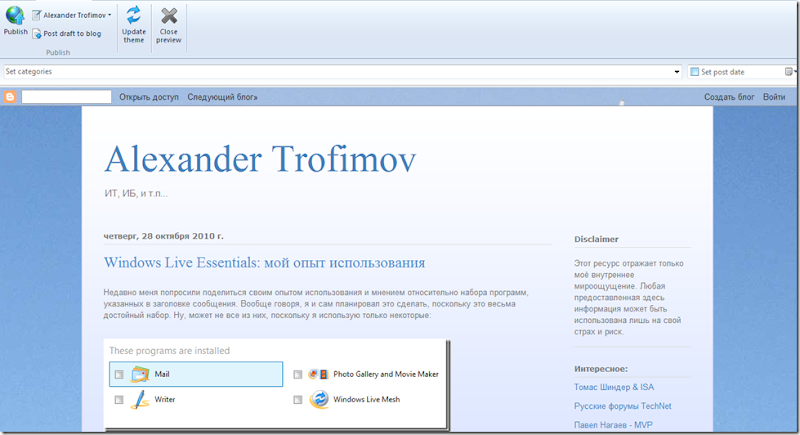Enable the Set post date checkbox

tap(694, 72)
